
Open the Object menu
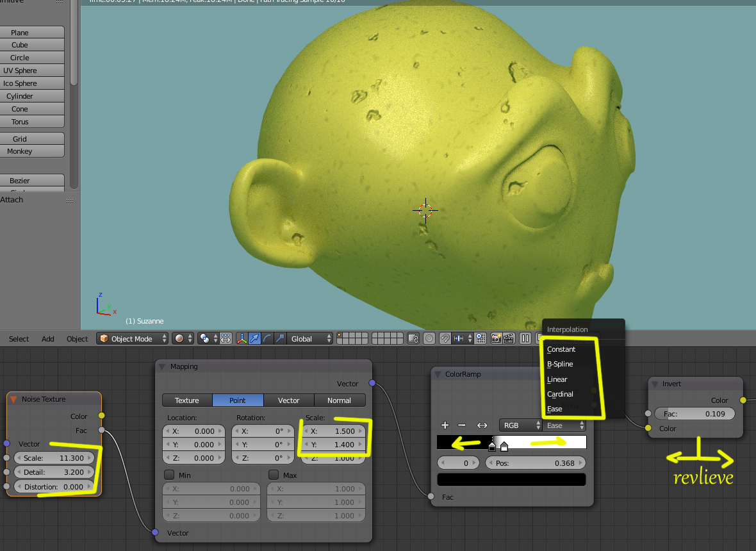(x=77, y=339)
